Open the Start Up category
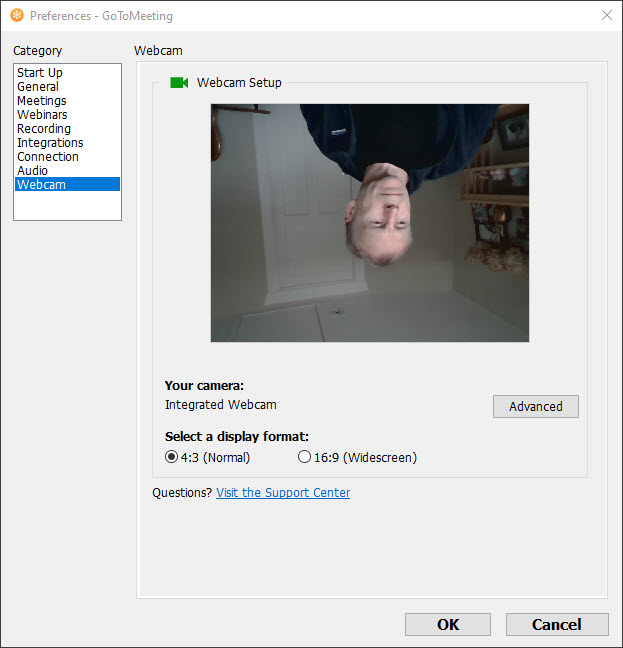623x648 pixels. [40, 73]
